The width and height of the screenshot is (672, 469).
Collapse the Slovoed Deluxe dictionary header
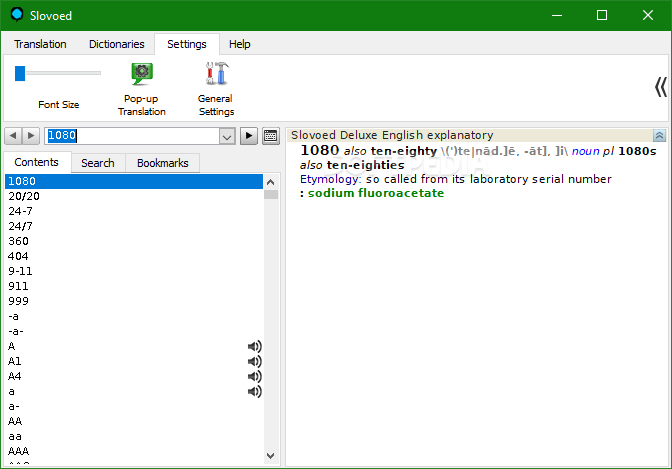pyautogui.click(x=659, y=135)
